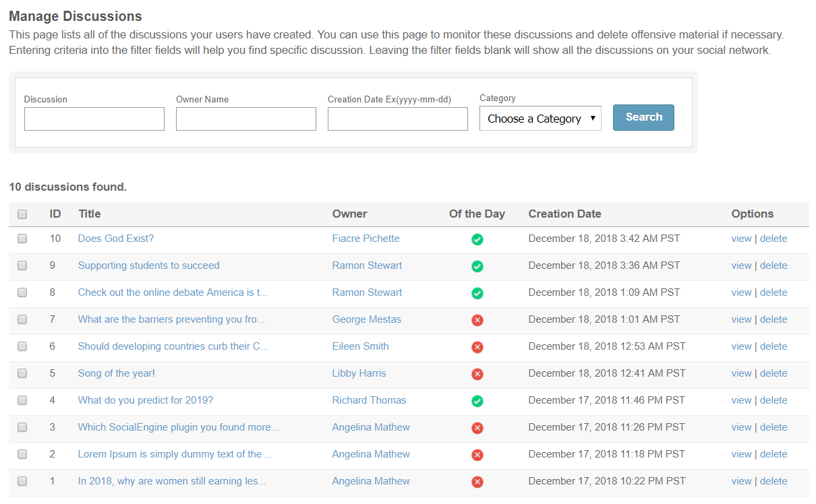Tick checkbox for discussion ID 3
816x504 pixels.
pyautogui.click(x=22, y=427)
